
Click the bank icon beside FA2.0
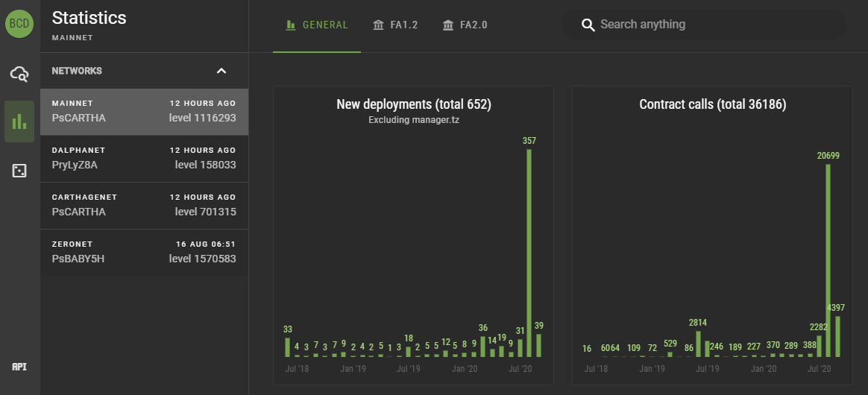(x=448, y=25)
